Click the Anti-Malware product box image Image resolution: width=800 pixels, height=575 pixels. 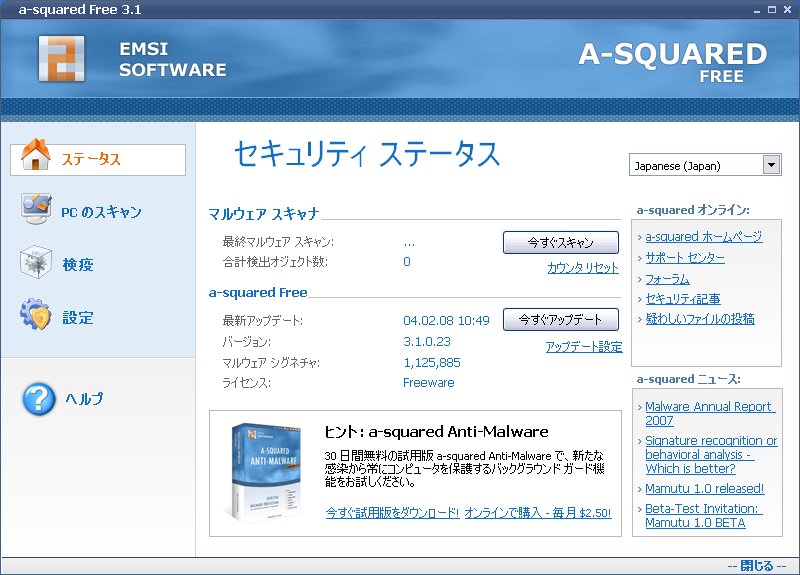[264, 472]
